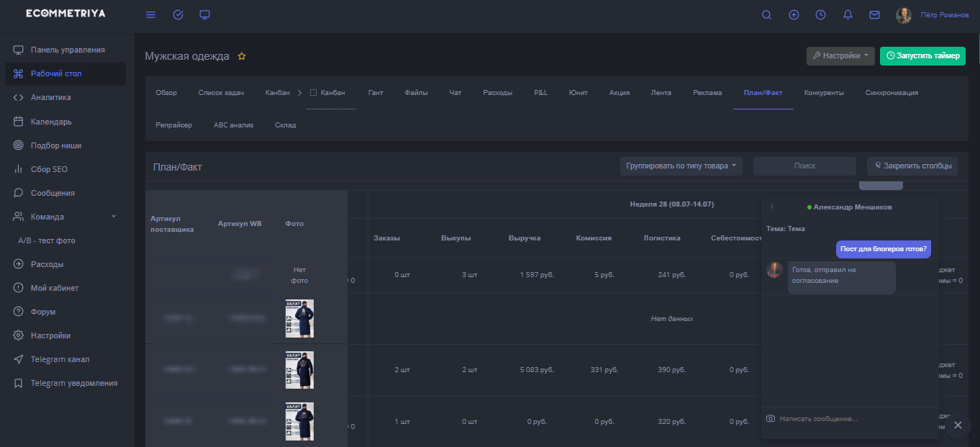
Task: Click the hamburger menu icon in header
Action: 150,15
